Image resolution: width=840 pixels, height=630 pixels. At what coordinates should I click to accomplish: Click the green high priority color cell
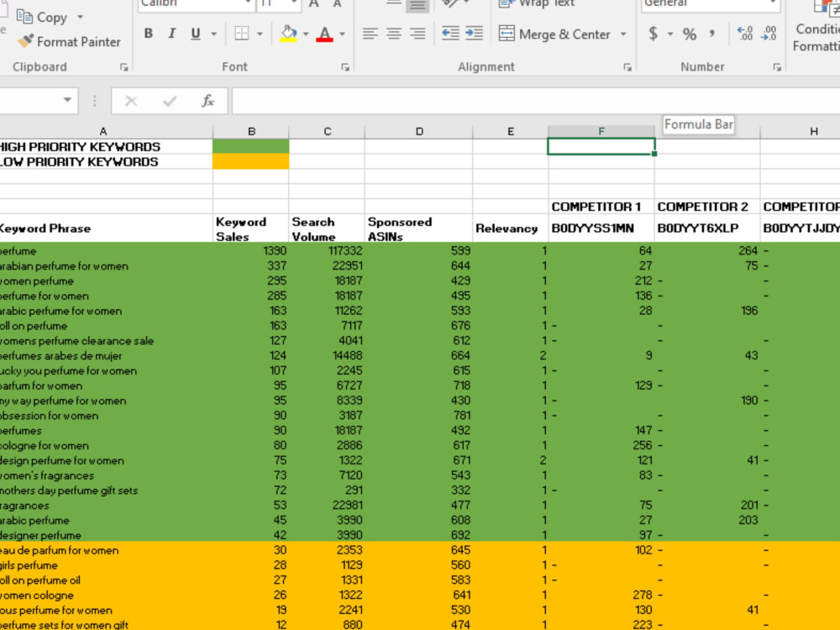[x=250, y=146]
